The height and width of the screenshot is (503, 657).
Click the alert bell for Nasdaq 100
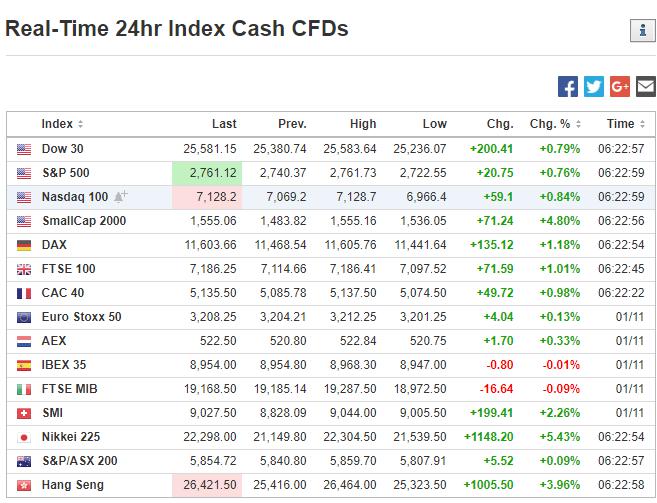tap(121, 197)
